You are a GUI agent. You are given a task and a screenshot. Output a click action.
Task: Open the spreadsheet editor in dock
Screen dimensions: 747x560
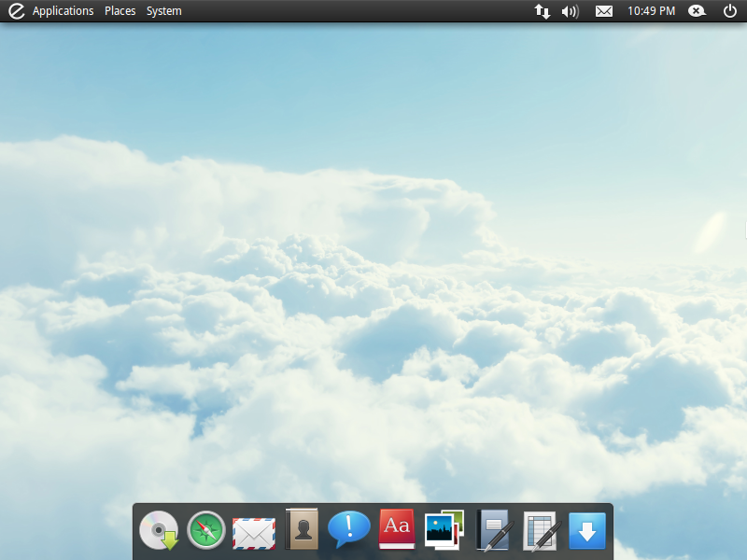541,530
